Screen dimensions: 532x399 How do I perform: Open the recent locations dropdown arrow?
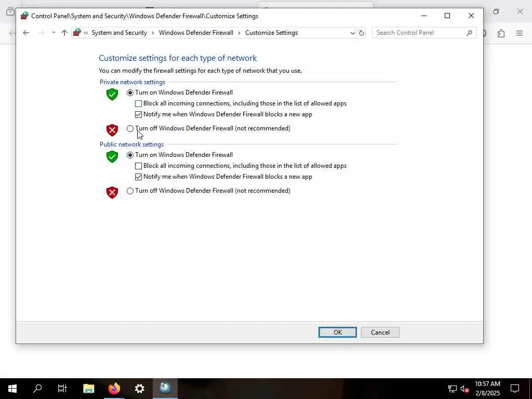click(x=54, y=33)
